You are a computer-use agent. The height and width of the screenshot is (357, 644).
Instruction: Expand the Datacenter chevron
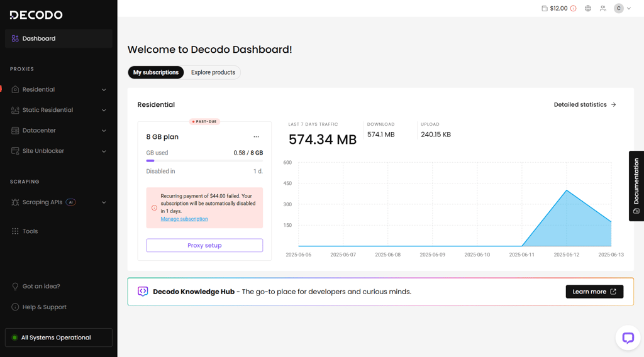(x=104, y=131)
